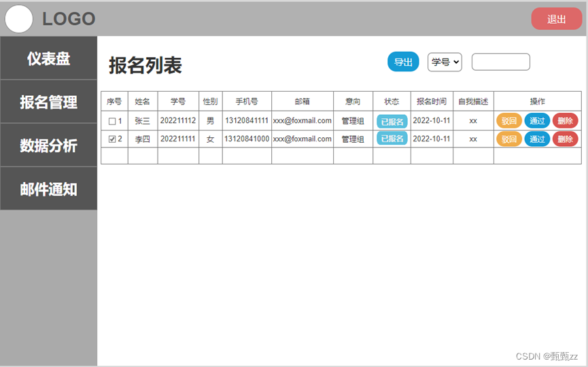Image resolution: width=588 pixels, height=367 pixels.
Task: Click 通过 for 李四's row
Action: 537,139
